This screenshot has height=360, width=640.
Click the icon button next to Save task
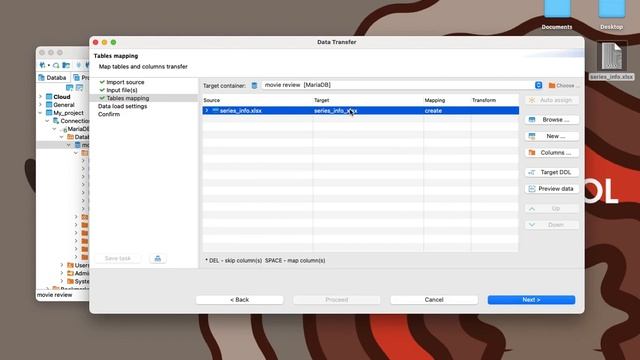coord(158,258)
